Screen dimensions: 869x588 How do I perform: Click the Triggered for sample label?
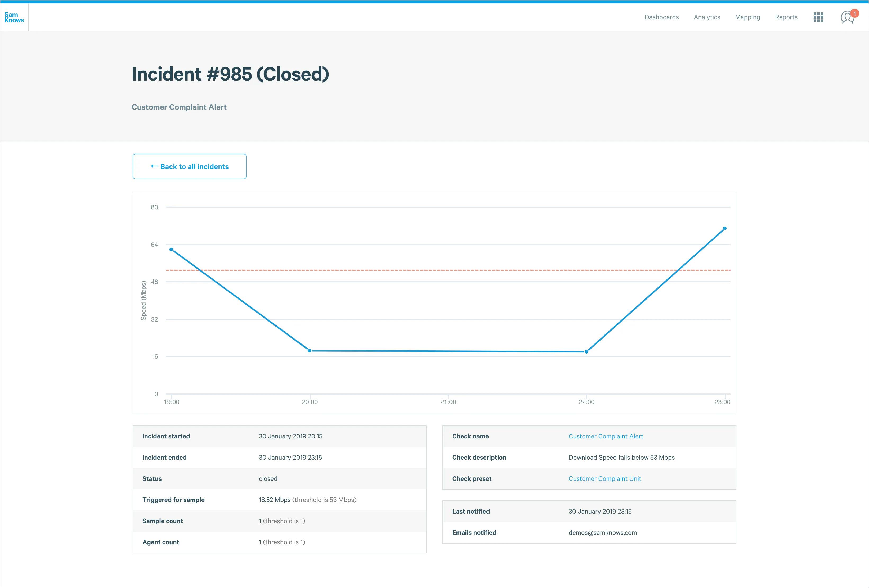tap(173, 500)
